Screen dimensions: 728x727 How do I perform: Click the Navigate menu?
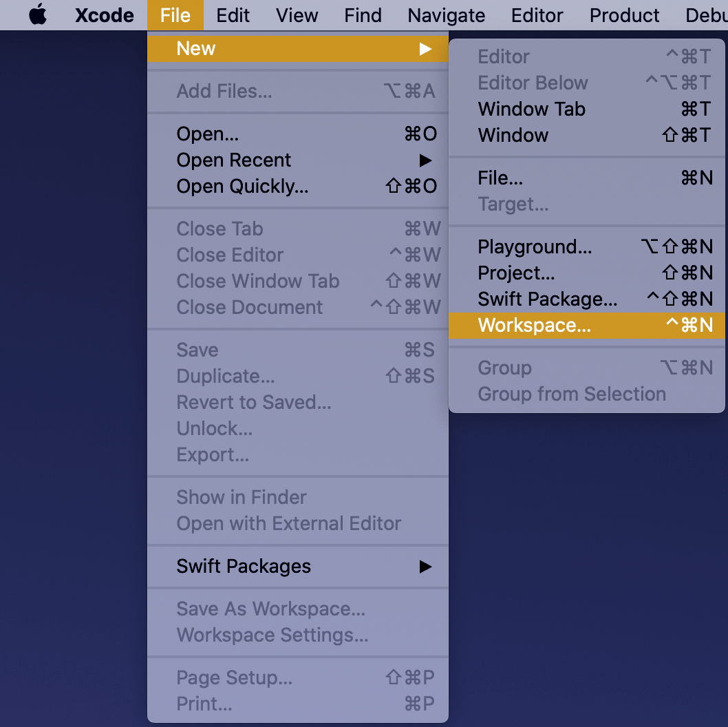(446, 15)
